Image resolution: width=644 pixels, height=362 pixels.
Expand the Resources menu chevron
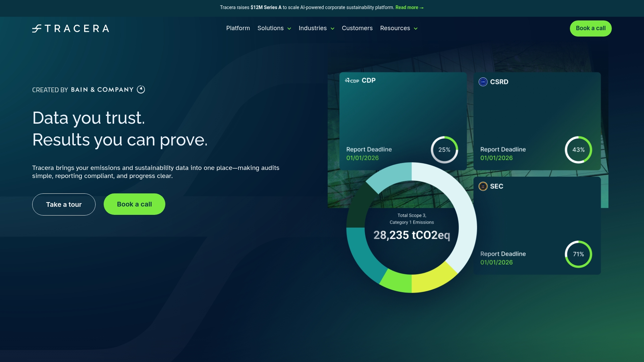[416, 28]
